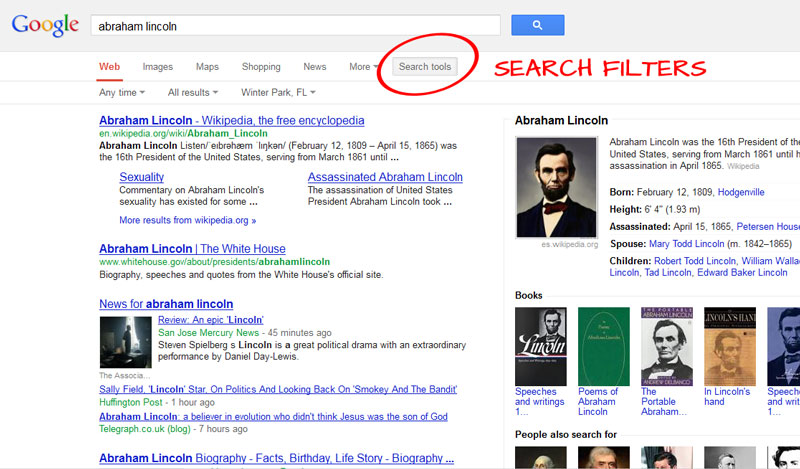Expand the Any time dropdown
Image resolution: width=800 pixels, height=469 pixels.
[x=122, y=92]
